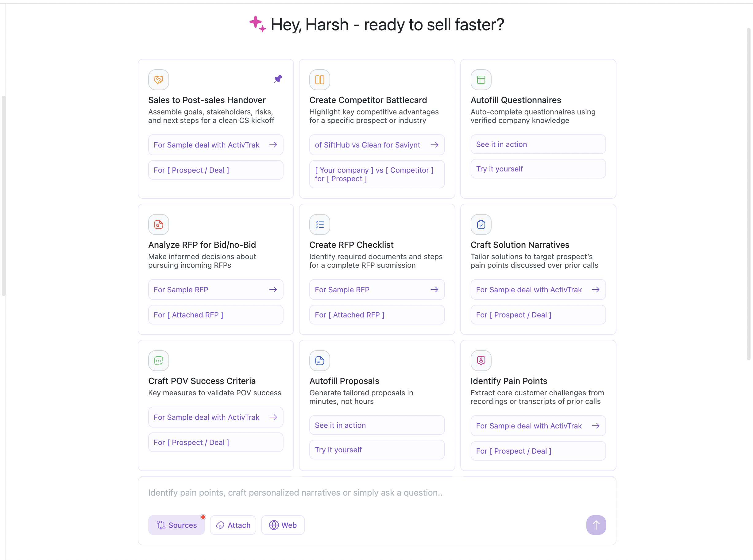The height and width of the screenshot is (560, 753).
Task: Run battlecard of SiftHub vs Glean for Saviynt
Action: tap(376, 145)
